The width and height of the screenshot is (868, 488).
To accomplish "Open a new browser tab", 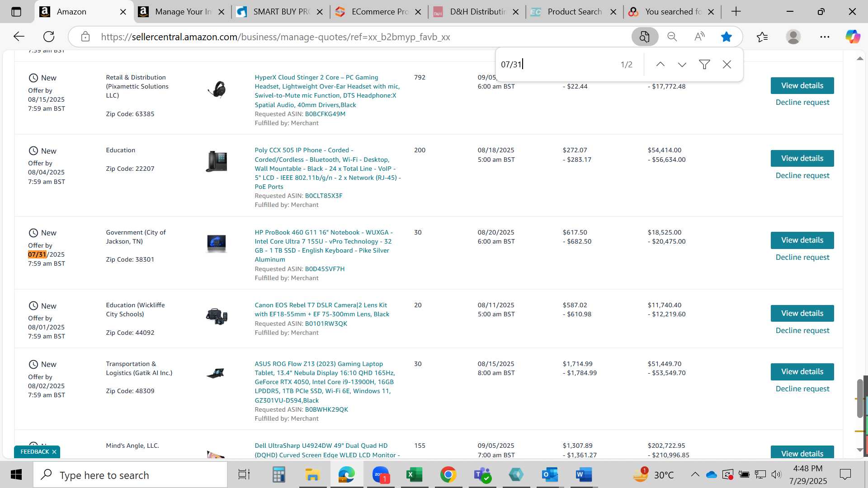I will pos(736,12).
